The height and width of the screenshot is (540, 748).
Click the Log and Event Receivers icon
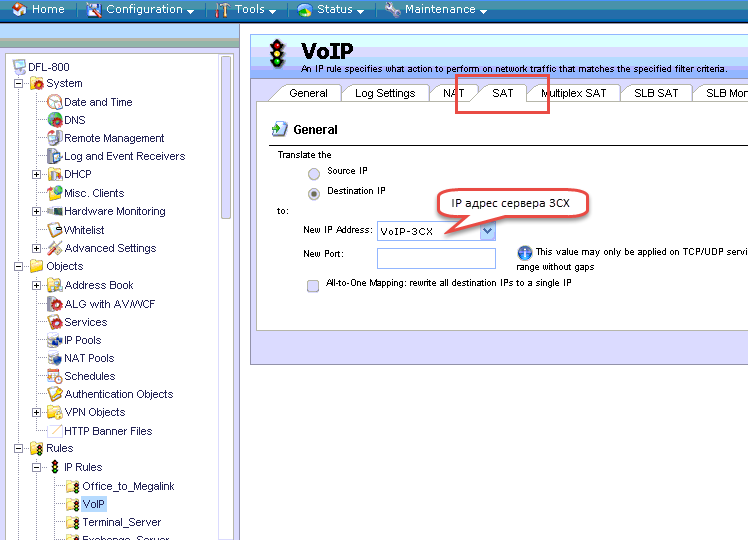[55, 156]
